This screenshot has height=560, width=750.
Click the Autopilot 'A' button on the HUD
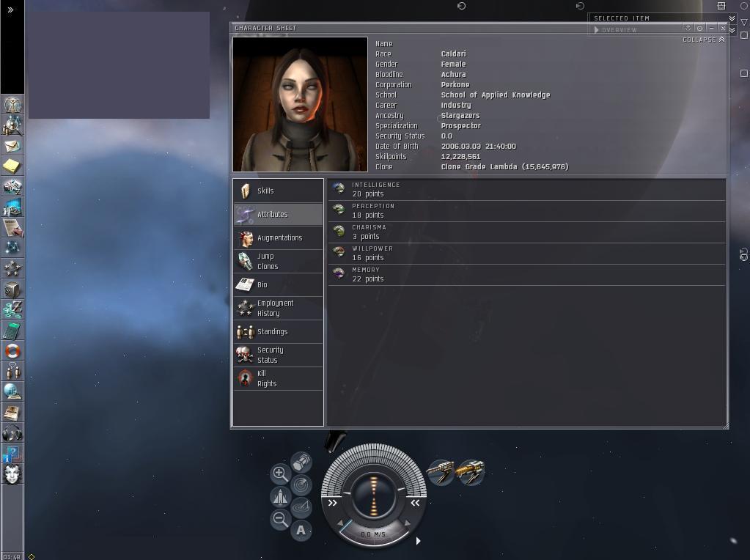point(301,531)
